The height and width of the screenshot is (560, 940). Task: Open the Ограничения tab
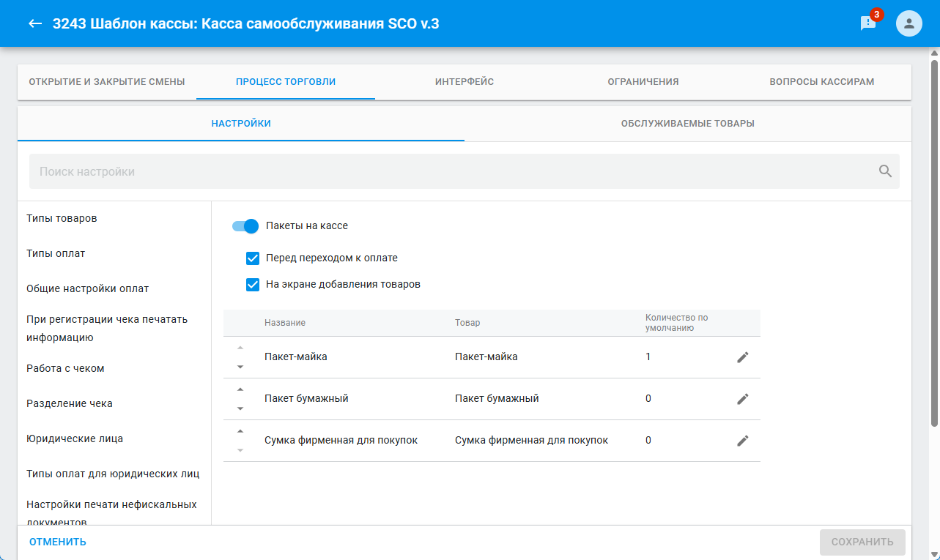point(643,82)
